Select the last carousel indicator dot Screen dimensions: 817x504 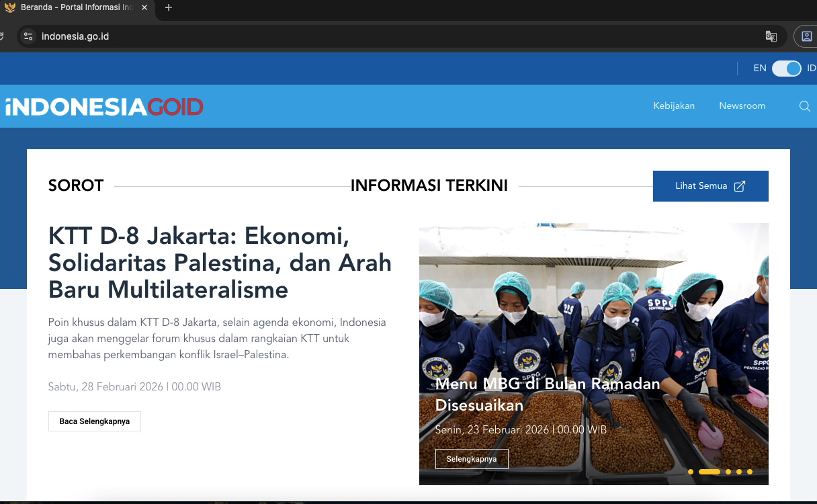pyautogui.click(x=748, y=472)
